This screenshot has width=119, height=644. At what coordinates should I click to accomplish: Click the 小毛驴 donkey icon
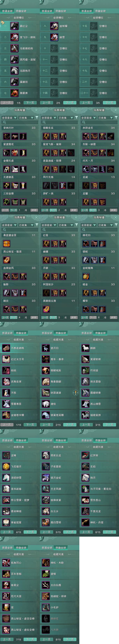[46, 607]
